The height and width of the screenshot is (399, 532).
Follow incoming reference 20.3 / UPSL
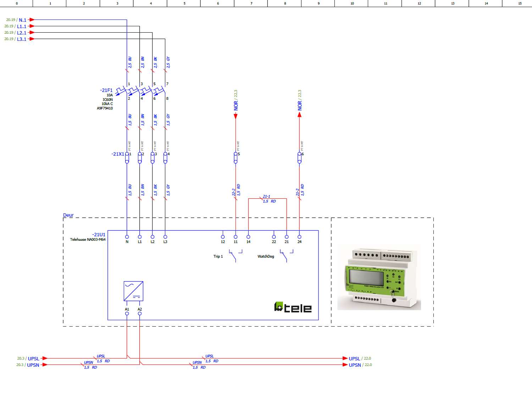click(x=28, y=359)
